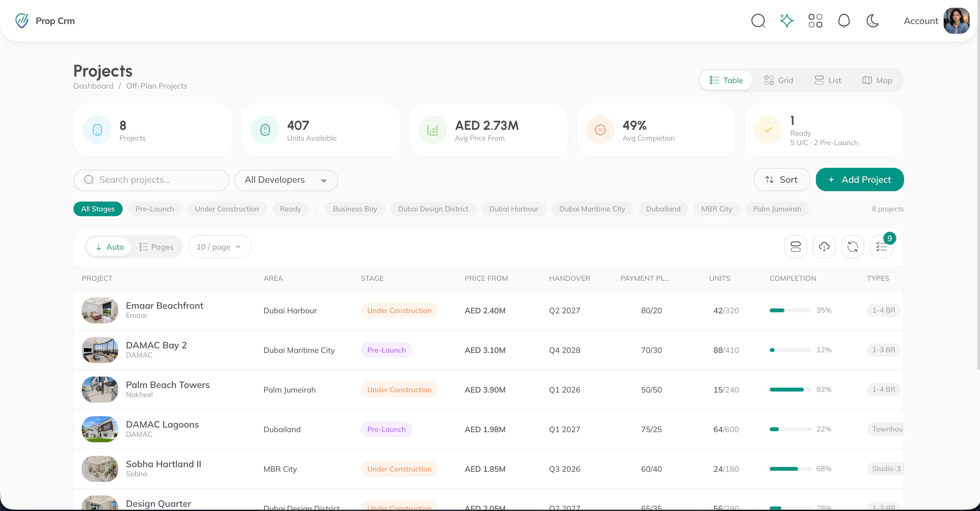This screenshot has width=980, height=511.
Task: Sort by PROJECT column header
Action: 97,278
